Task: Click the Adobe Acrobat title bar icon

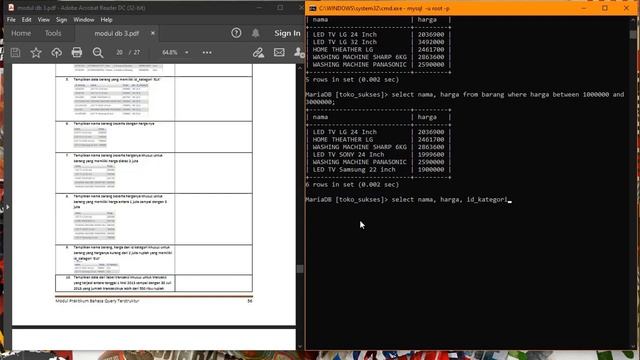Action: tap(11, 8)
